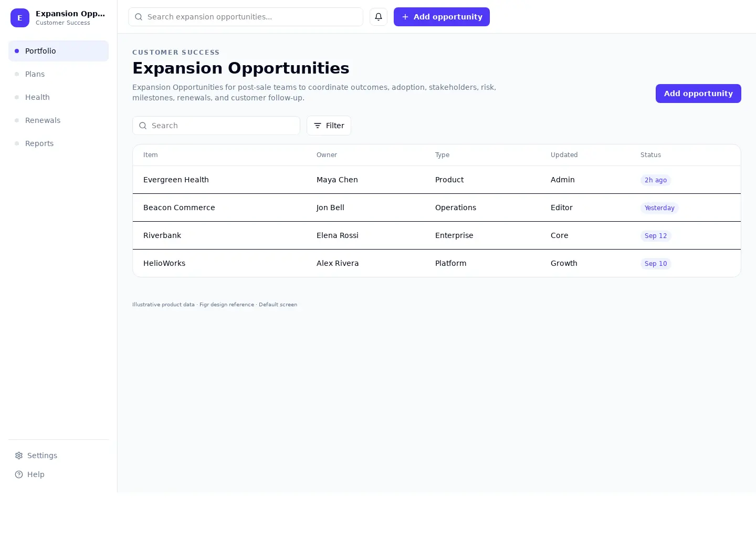Open the Portfolio sidebar item

pyautogui.click(x=58, y=51)
